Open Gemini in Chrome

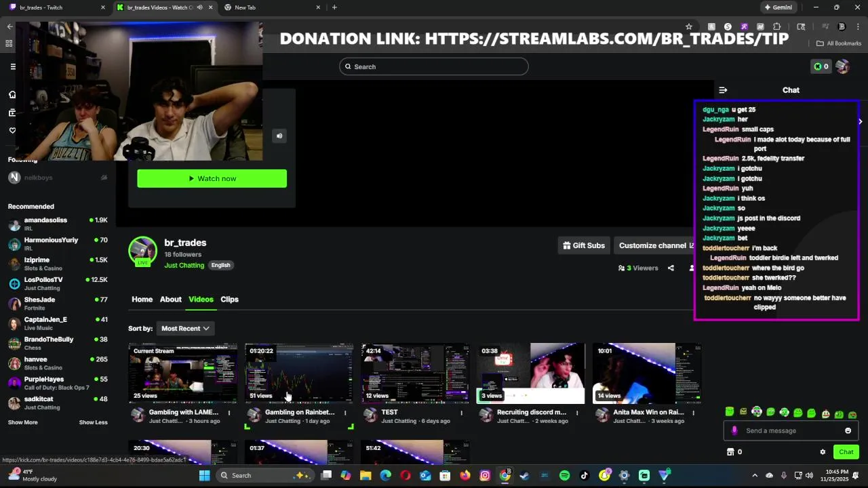pyautogui.click(x=778, y=7)
